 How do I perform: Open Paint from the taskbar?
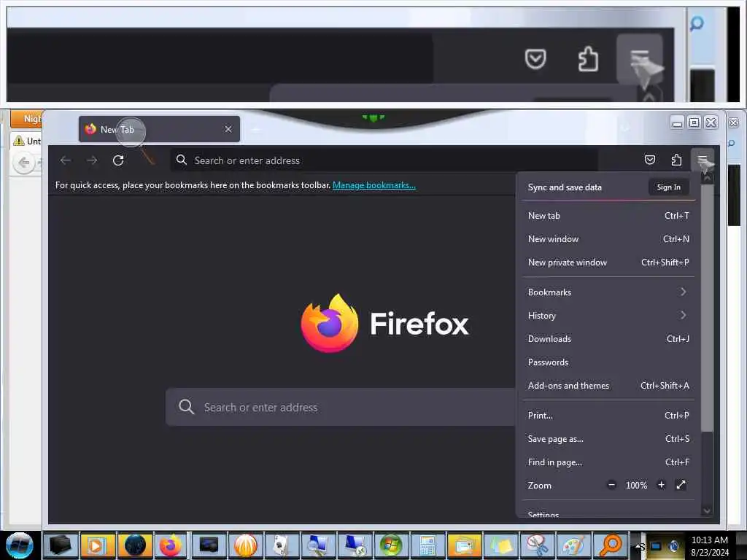(x=573, y=545)
